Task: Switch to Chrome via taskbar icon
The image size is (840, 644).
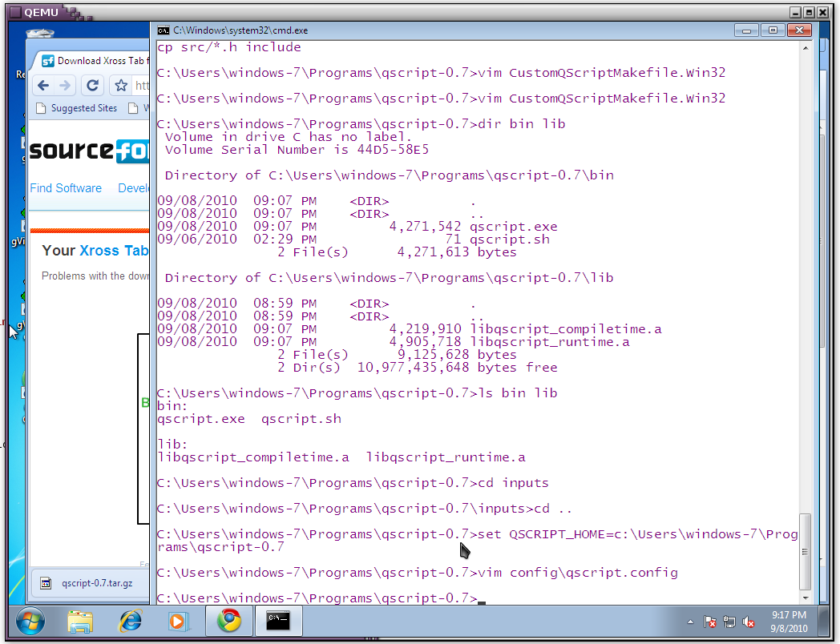Action: point(229,621)
